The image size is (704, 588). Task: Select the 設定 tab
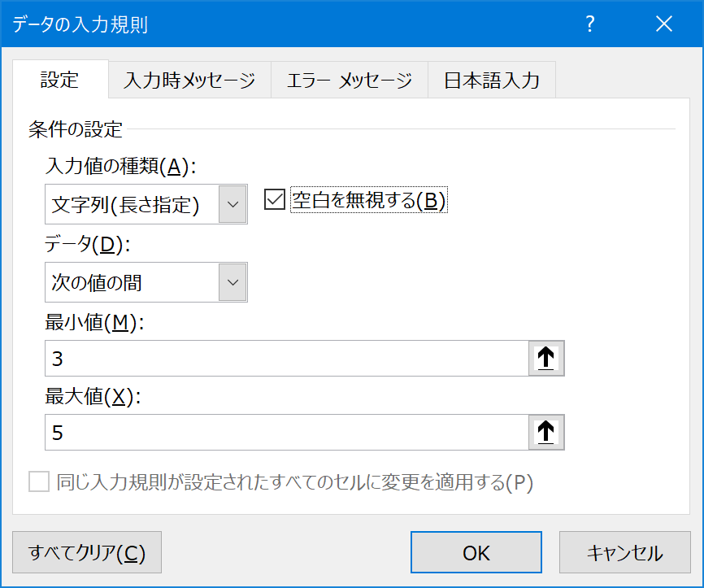(60, 79)
